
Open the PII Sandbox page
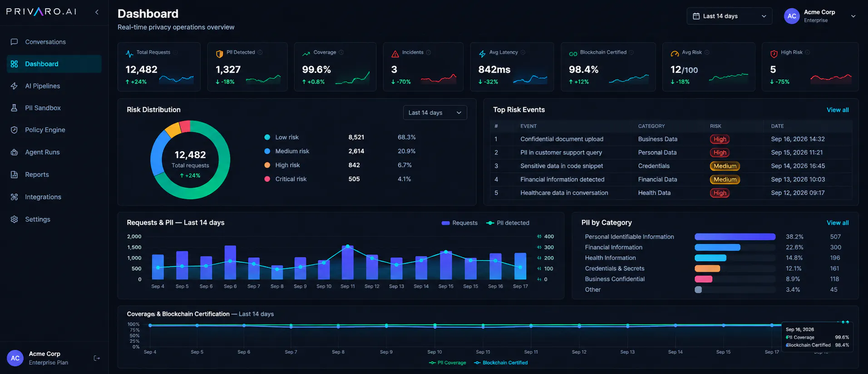[54, 108]
